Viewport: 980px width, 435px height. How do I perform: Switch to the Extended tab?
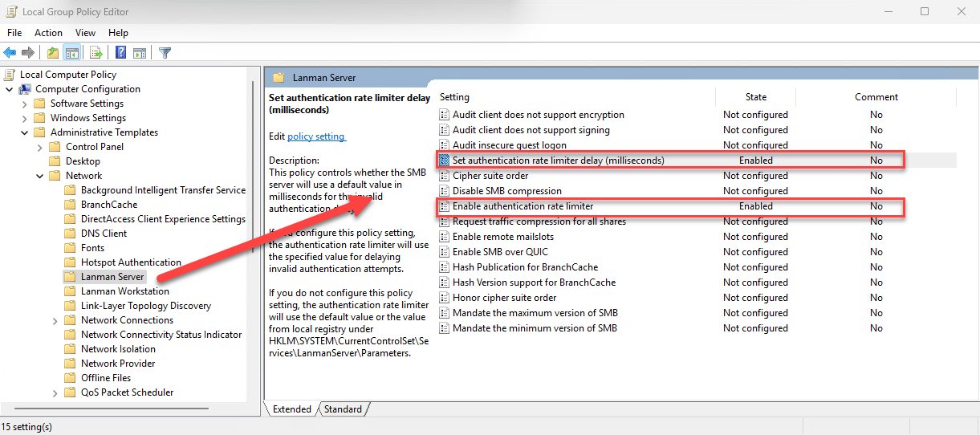291,409
